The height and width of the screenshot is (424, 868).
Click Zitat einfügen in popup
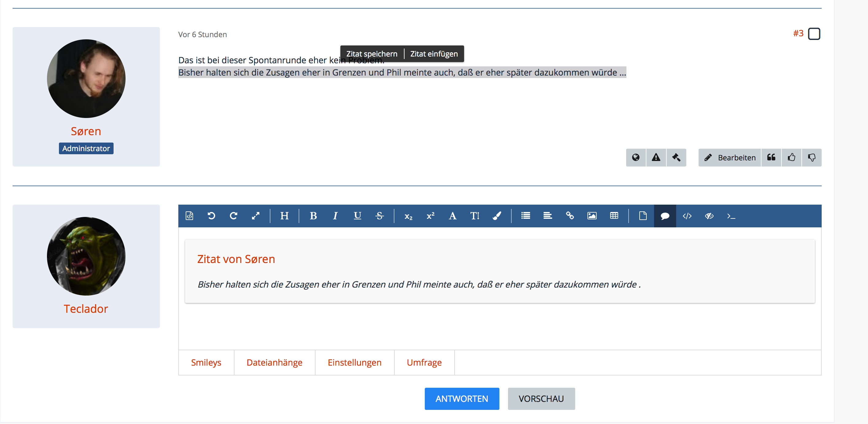tap(434, 54)
